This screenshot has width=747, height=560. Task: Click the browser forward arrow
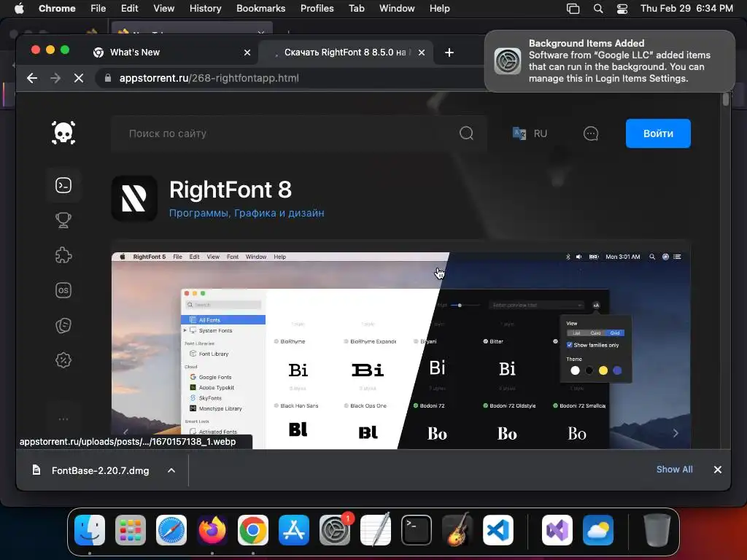[55, 78]
